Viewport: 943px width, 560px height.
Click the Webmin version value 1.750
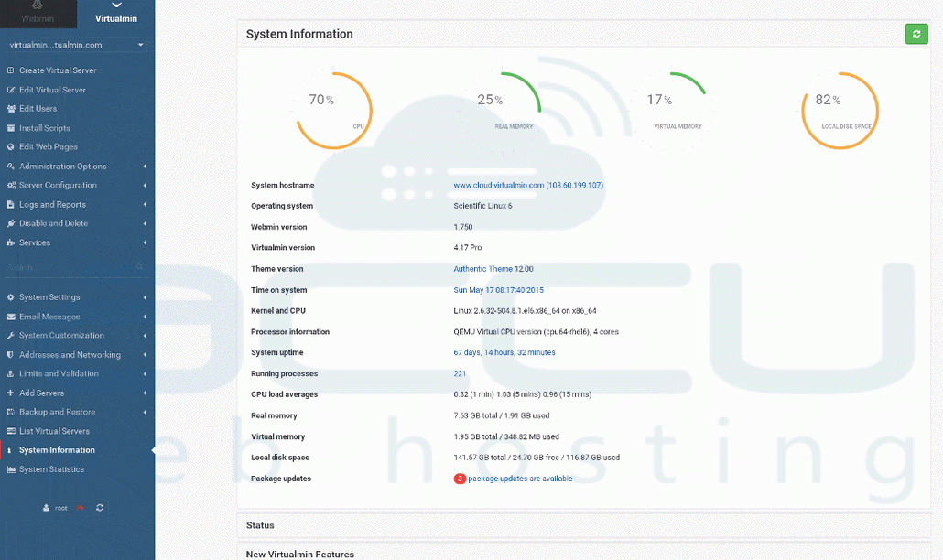point(463,227)
